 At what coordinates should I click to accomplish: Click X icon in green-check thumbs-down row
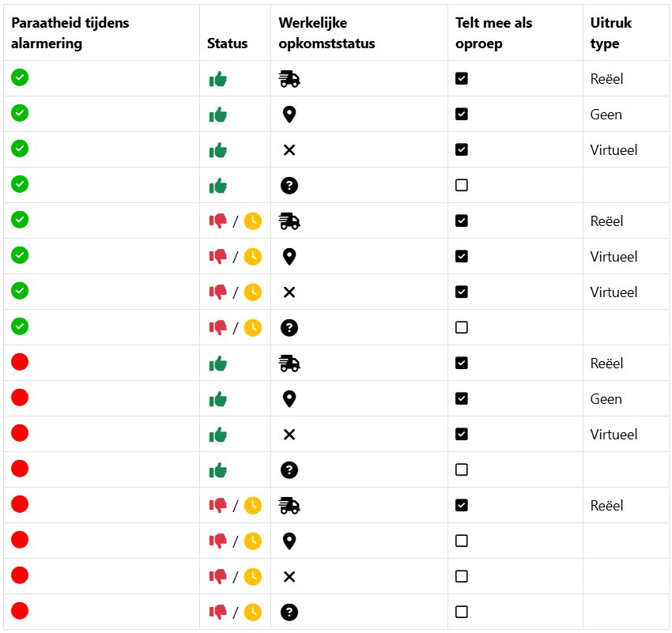coord(289,292)
